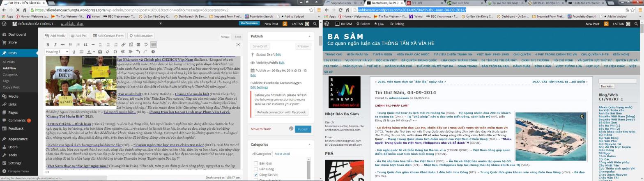The image size is (644, 181).
Task: Insert a blockquote in the post
Action: 85,44
